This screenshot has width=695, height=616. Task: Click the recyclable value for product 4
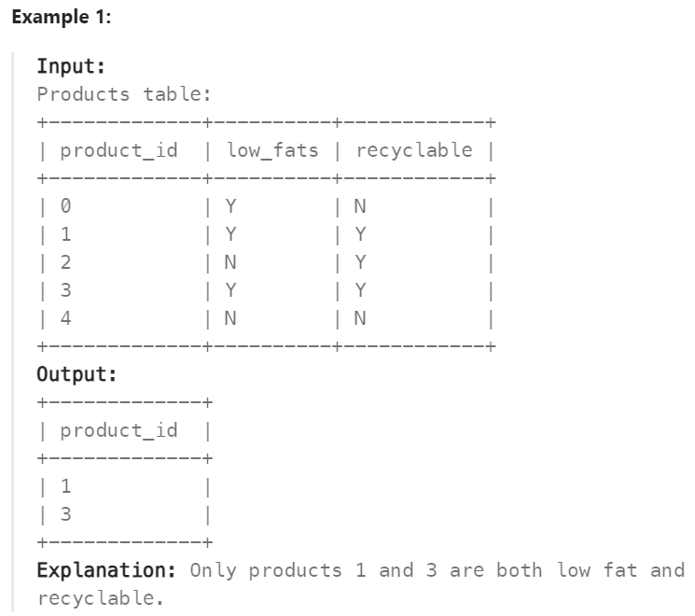360,318
